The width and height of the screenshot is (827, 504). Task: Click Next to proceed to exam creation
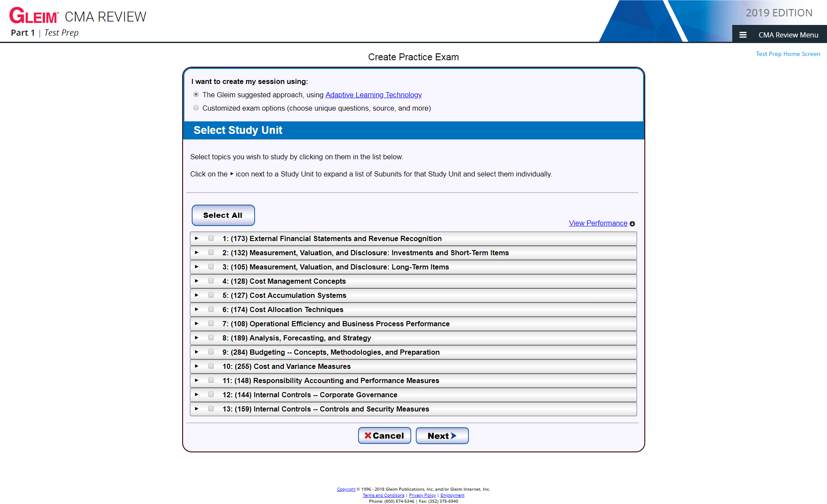point(442,436)
